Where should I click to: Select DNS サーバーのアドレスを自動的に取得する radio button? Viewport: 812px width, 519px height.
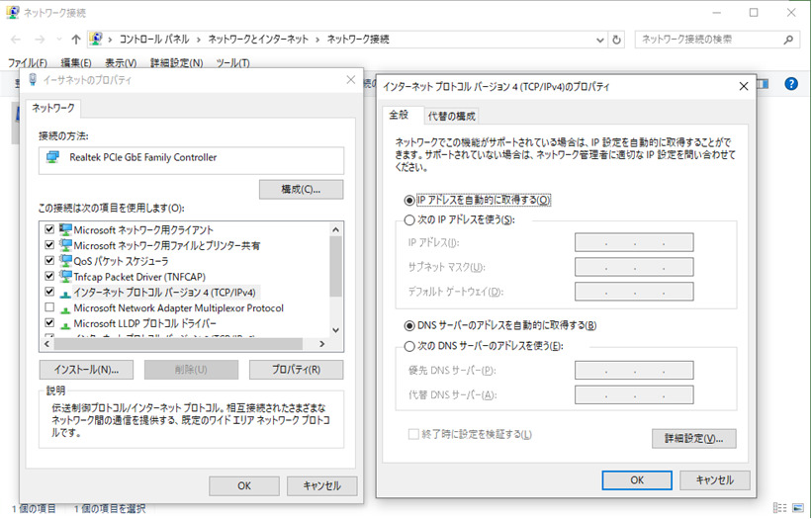[x=409, y=325]
